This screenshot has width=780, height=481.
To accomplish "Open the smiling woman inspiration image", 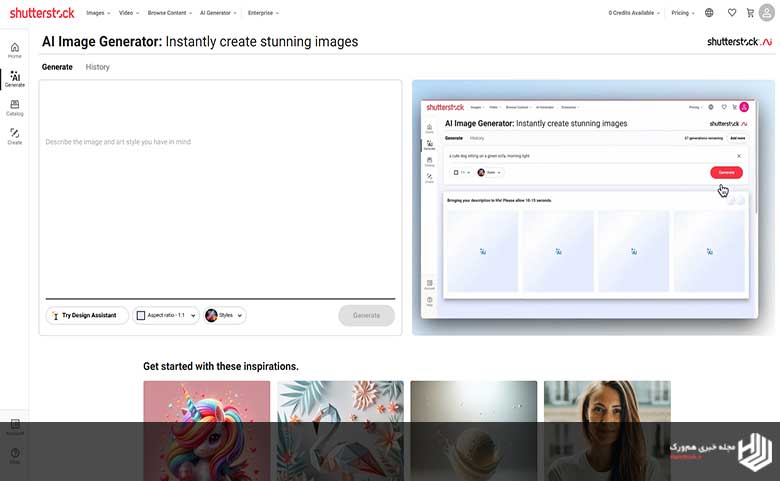I will 607,431.
